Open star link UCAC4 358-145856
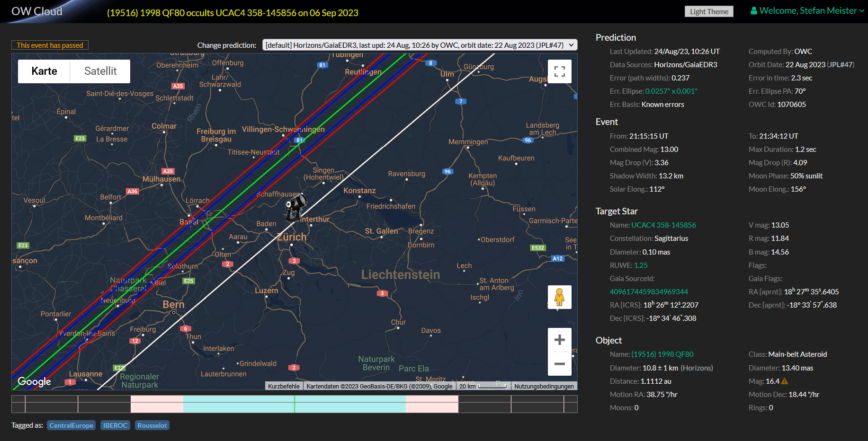Viewport: 868px width, 441px height. click(x=663, y=225)
